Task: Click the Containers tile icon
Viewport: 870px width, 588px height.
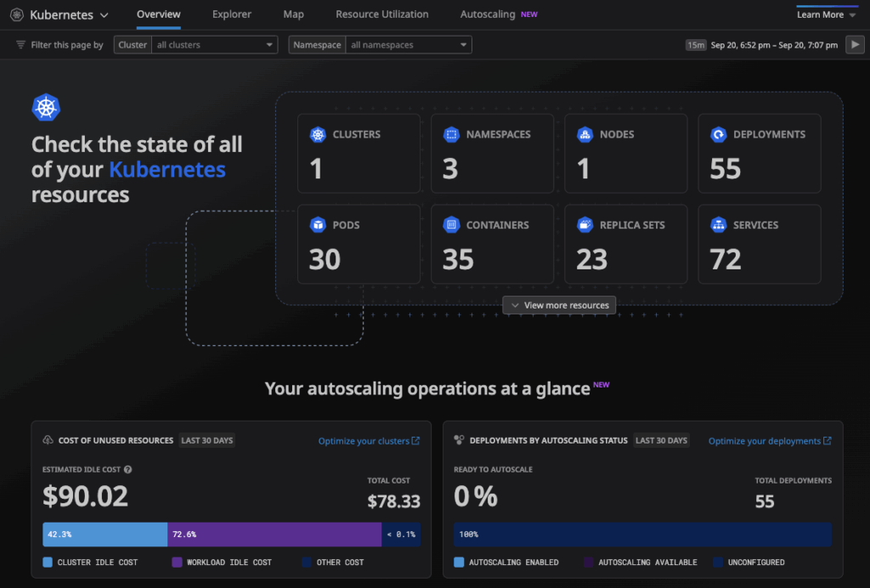Action: pyautogui.click(x=451, y=225)
